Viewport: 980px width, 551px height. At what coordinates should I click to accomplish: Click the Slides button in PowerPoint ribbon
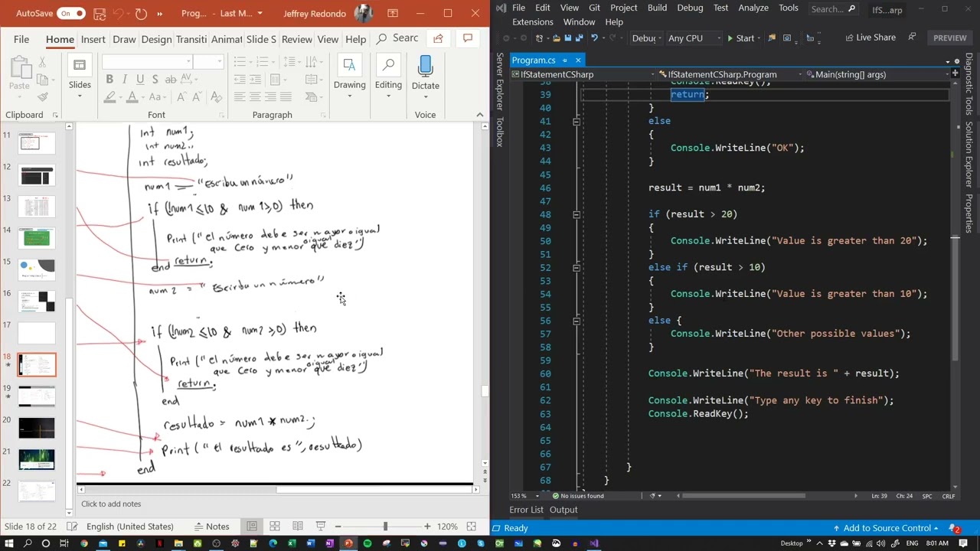click(80, 74)
